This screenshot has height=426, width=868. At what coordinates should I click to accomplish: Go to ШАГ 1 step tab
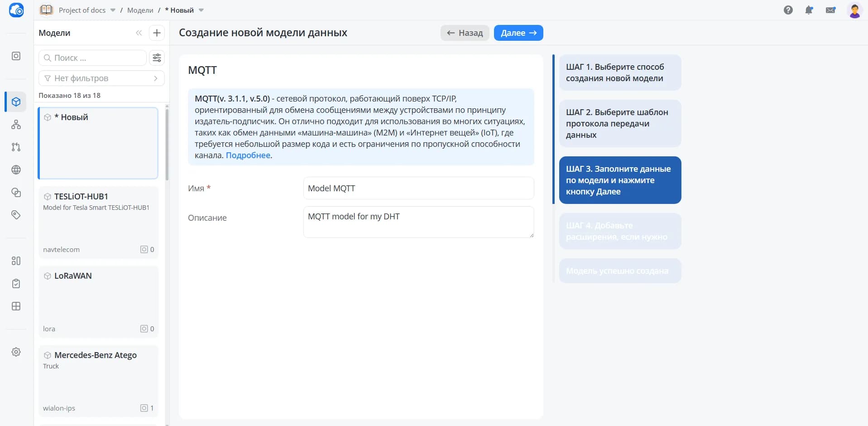click(x=620, y=73)
